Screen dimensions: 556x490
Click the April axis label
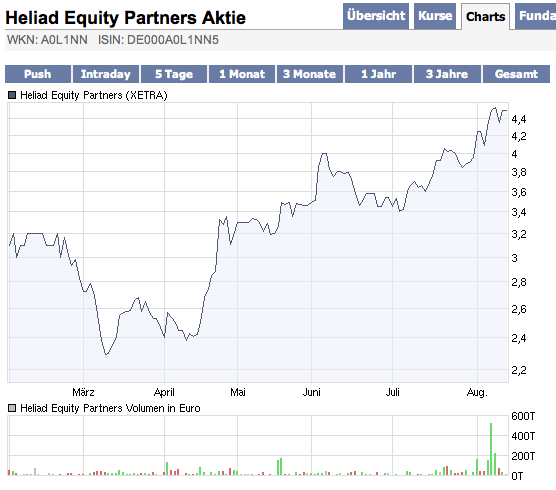tap(164, 392)
